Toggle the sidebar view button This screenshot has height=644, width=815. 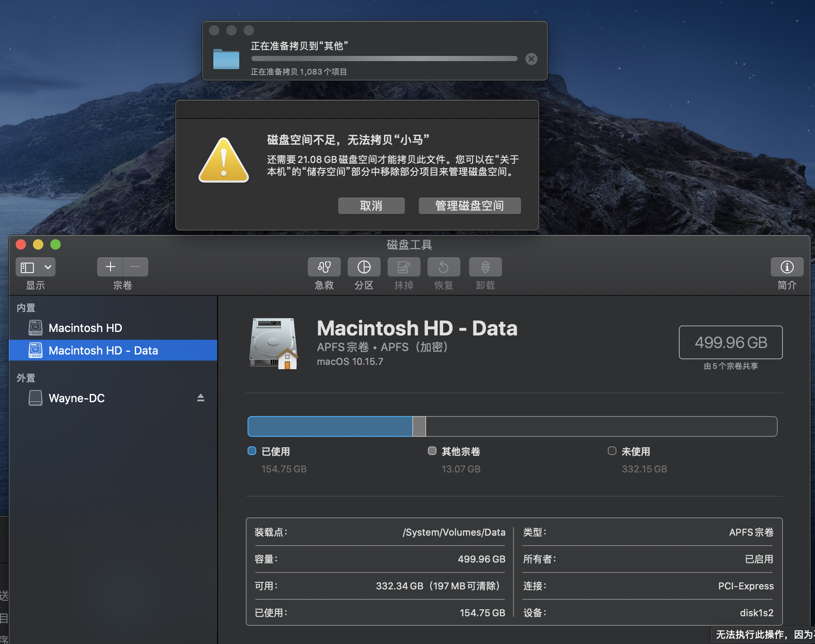(28, 267)
